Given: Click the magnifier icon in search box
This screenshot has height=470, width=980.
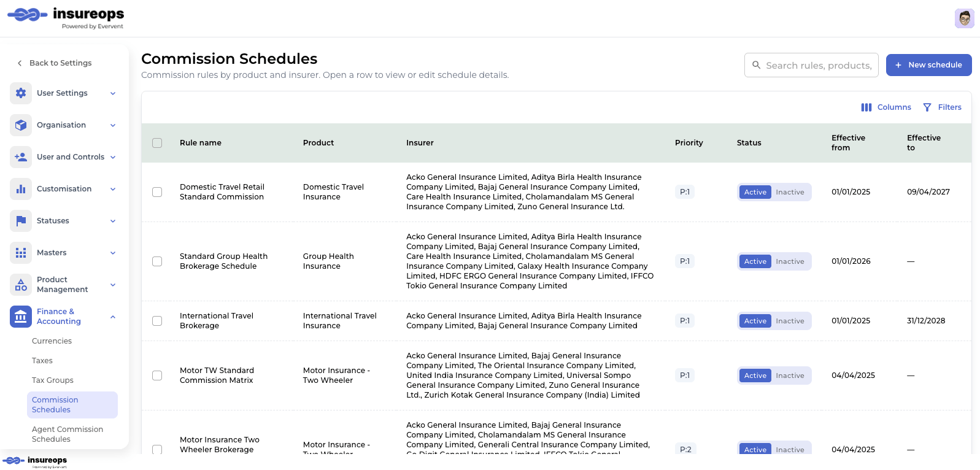Looking at the screenshot, I should click(x=756, y=65).
